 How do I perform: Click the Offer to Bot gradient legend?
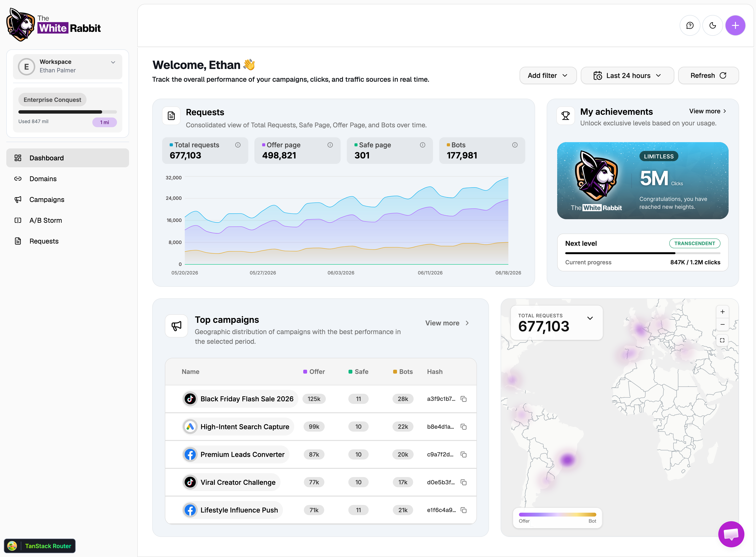557,514
